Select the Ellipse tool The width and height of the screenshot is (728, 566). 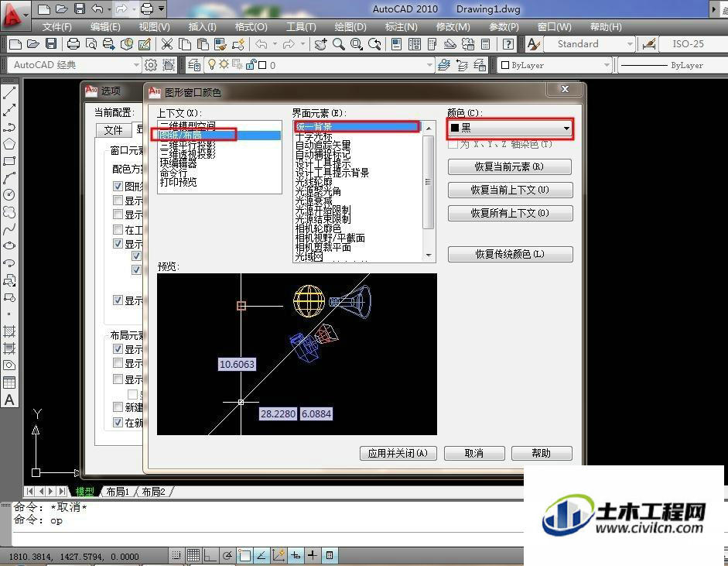tap(9, 245)
